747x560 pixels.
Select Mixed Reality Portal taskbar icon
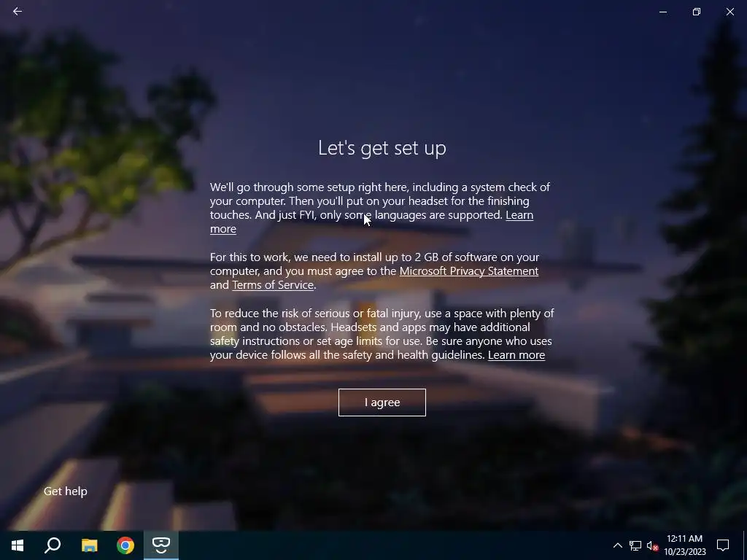click(161, 545)
